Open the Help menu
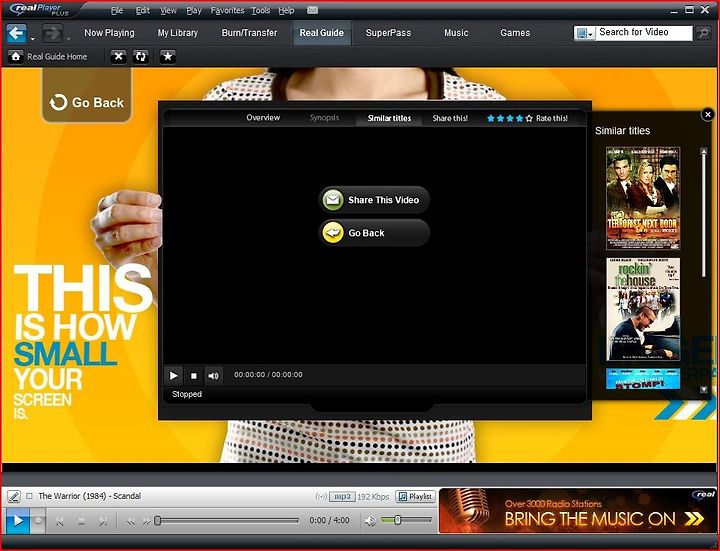The image size is (720, 551). 286,11
